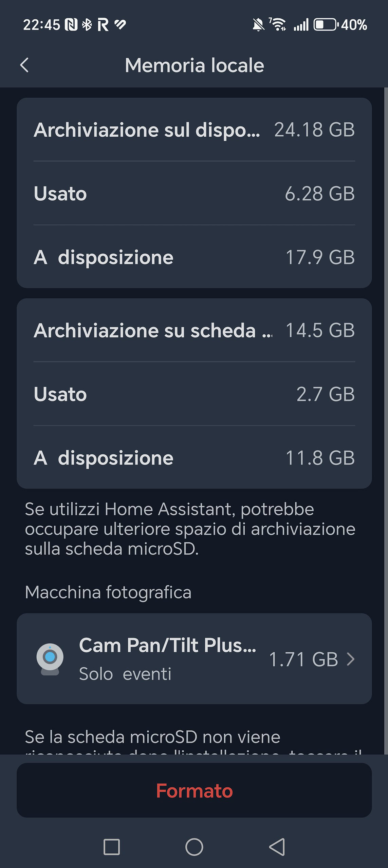Tap the Cam Pan/Tilt Plus camera icon
The height and width of the screenshot is (868, 388).
50,659
